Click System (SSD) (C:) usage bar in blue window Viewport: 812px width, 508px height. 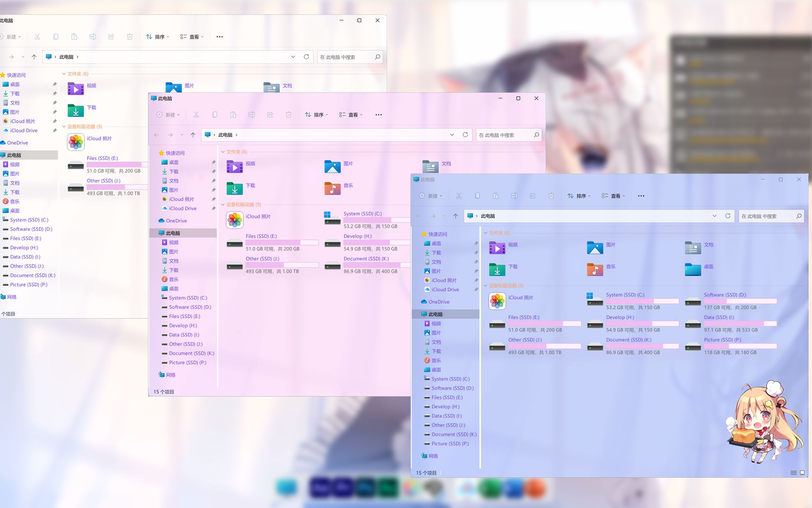[x=642, y=301]
